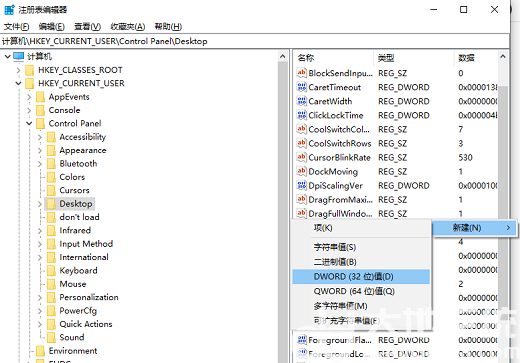Image resolution: width=520 pixels, height=363 pixels.
Task: Click the Sound folder icon
Action: click(51, 337)
